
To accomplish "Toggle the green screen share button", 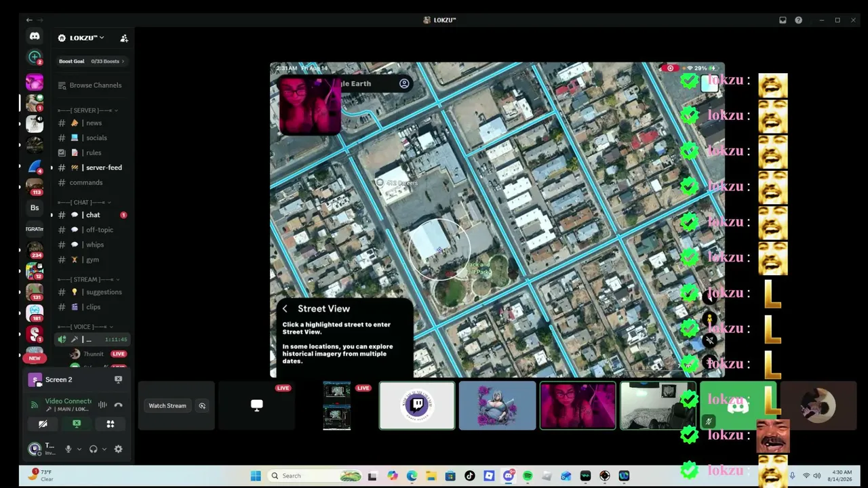I will (x=77, y=424).
